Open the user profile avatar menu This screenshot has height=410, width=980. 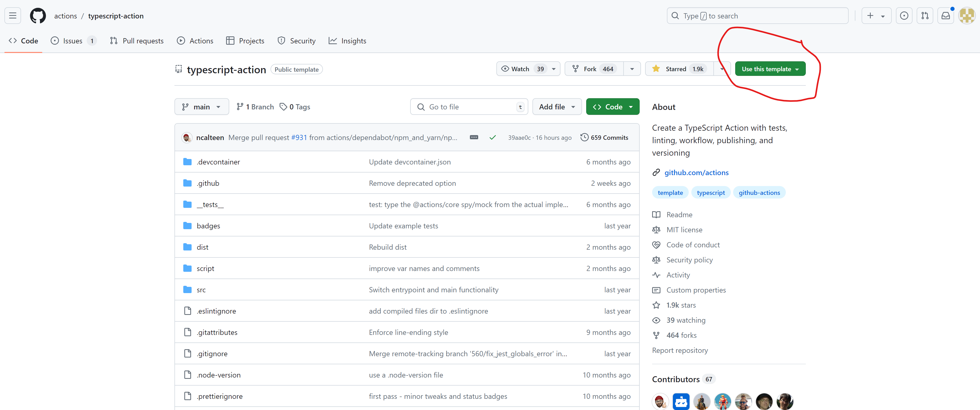967,16
